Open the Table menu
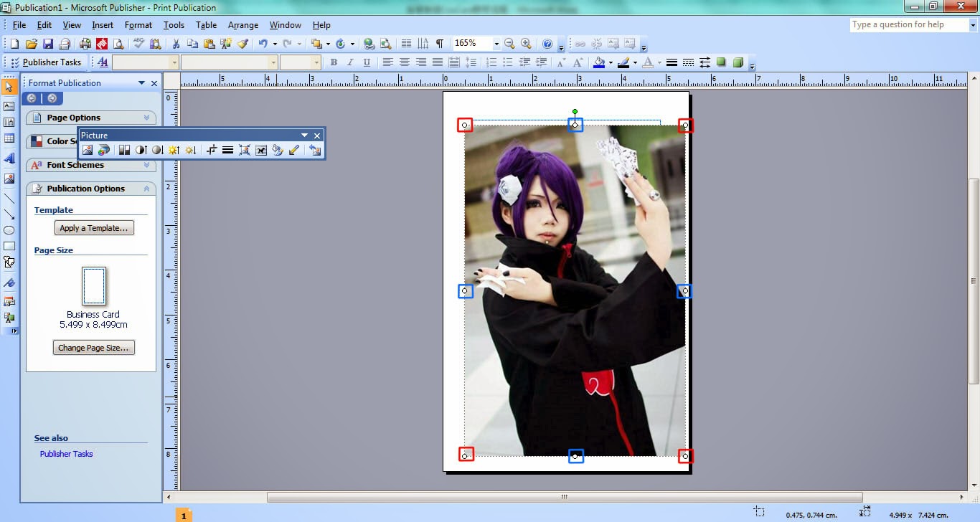 206,25
